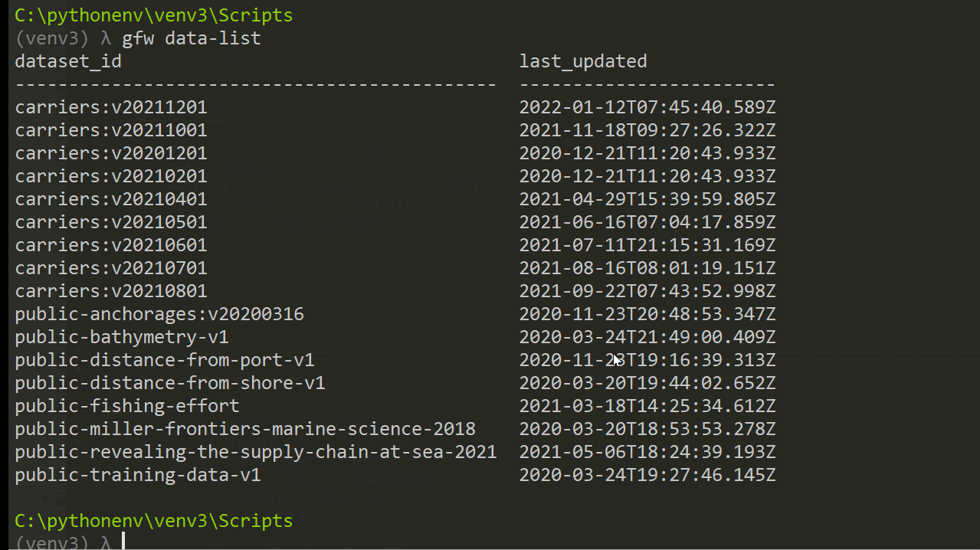980x550 pixels.
Task: Click the carriers:v20210801 dataset name
Action: 110,291
